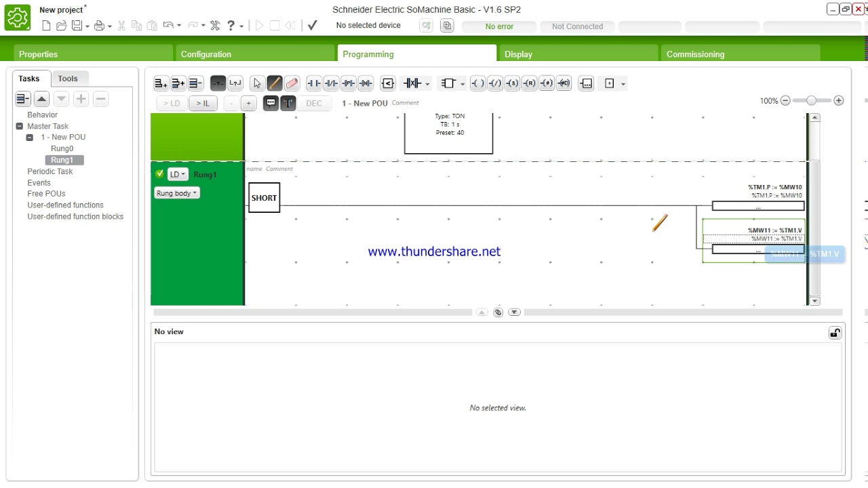Insert an operation block
This screenshot has height=488, width=868.
pos(587,83)
